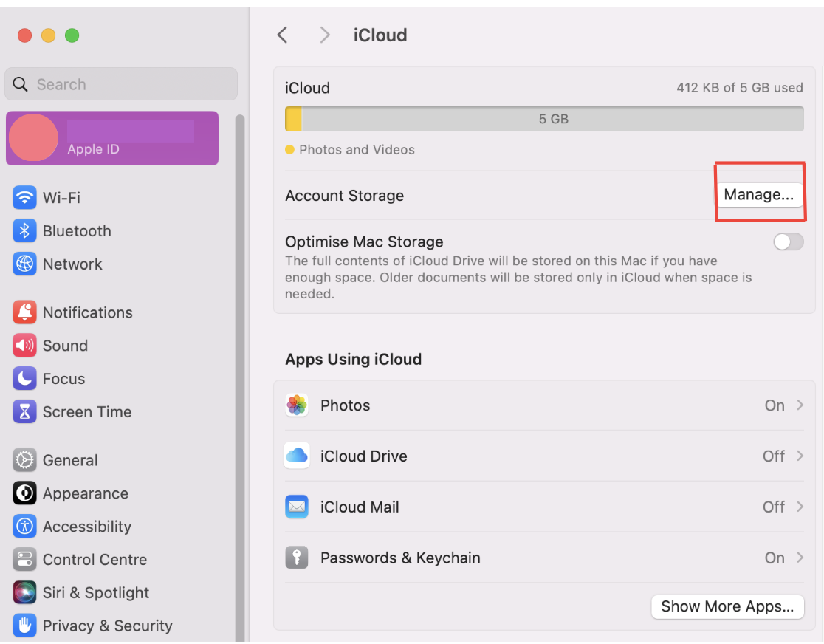Viewport: 824px width, 644px height.
Task: Open the Privacy & Security hand icon
Action: [x=24, y=626]
